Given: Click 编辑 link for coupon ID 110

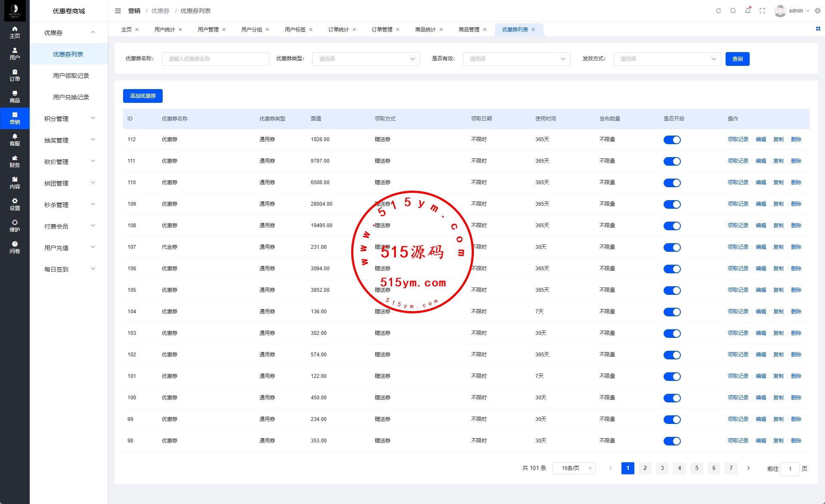Looking at the screenshot, I should [x=760, y=182].
